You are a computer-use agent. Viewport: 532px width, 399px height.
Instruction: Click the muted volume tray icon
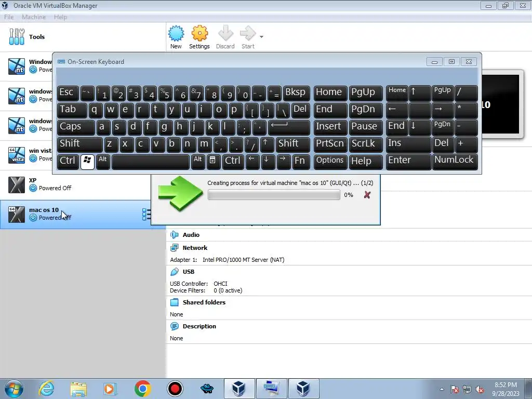480,390
